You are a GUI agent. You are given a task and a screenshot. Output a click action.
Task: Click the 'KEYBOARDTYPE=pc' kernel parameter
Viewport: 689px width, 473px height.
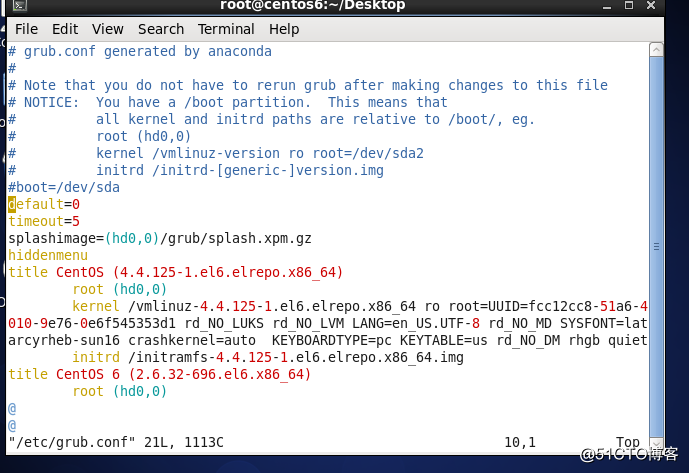(x=332, y=341)
